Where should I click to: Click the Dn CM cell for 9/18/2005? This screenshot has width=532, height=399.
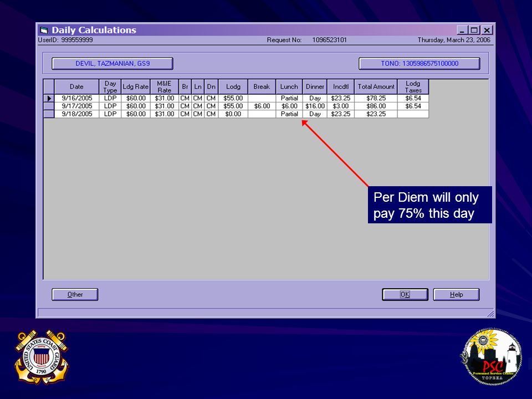tap(211, 114)
